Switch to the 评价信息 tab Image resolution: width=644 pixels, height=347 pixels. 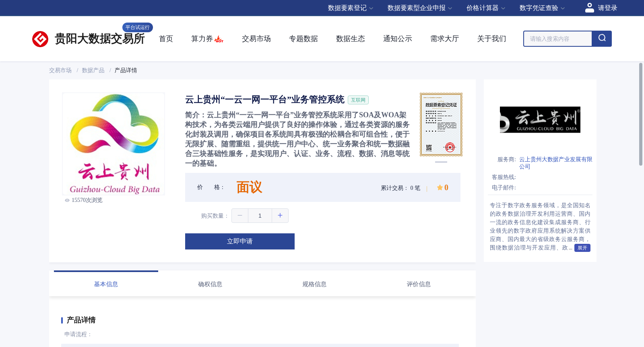click(x=419, y=284)
